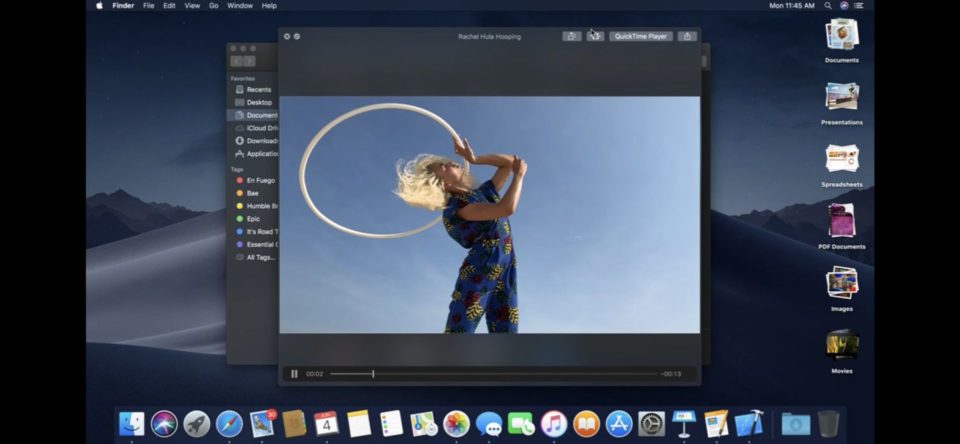Image resolution: width=960 pixels, height=444 pixels.
Task: Open the share icon beside QuickTime Player button
Action: (687, 36)
